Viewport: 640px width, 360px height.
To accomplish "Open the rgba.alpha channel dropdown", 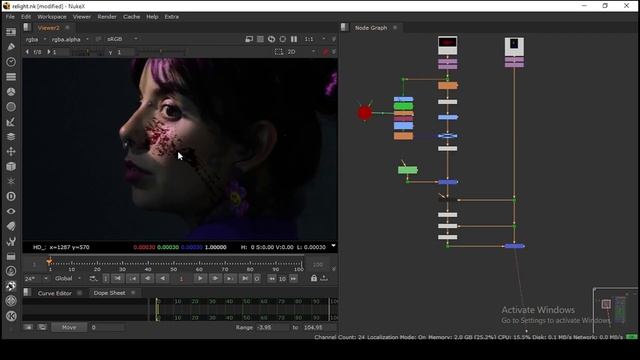I will (x=70, y=39).
